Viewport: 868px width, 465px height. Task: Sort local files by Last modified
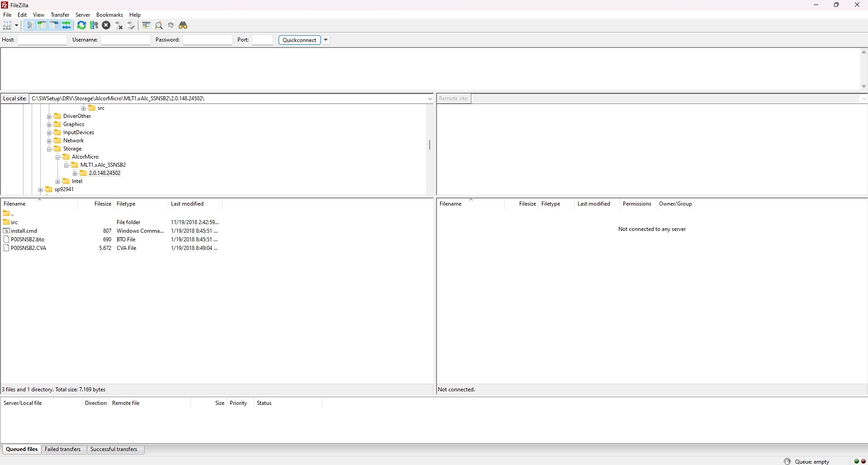[x=195, y=204]
